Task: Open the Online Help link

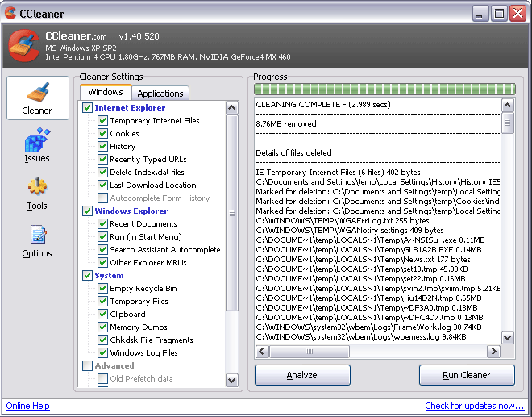Action: click(28, 406)
